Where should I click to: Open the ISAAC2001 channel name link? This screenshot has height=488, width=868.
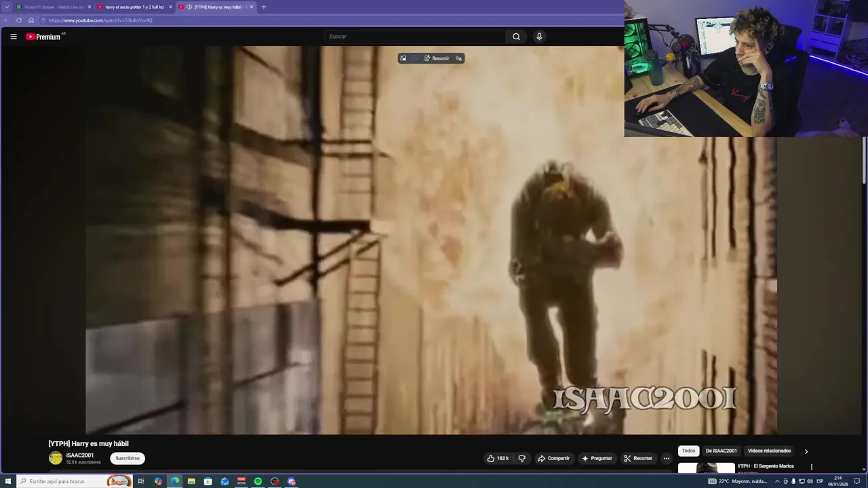tap(80, 455)
